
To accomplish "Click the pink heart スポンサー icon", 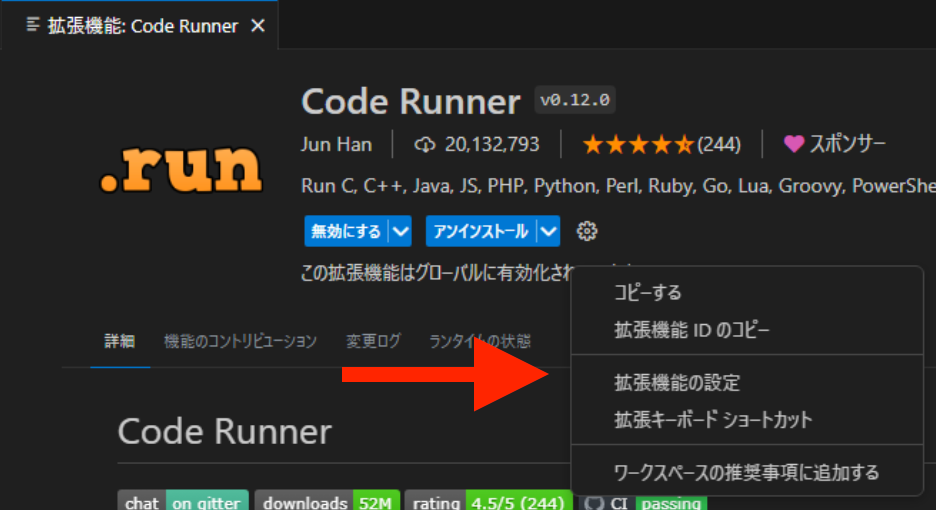I will pos(793,144).
